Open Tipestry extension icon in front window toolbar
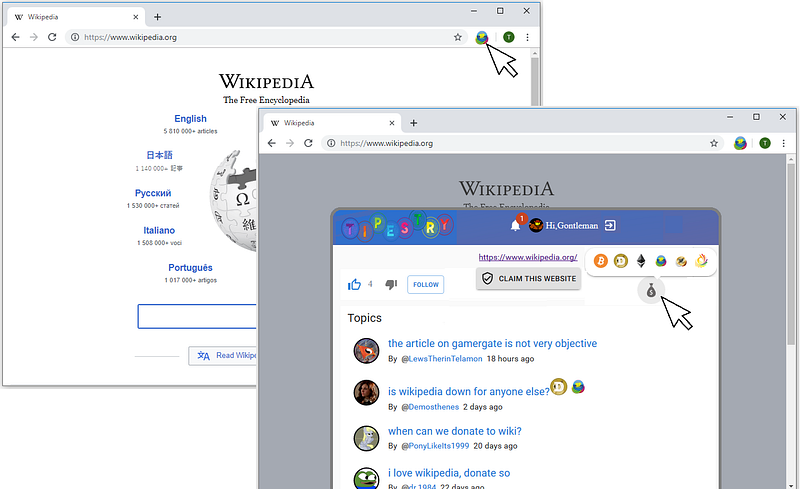Screen dimensions: 800x489 point(740,143)
